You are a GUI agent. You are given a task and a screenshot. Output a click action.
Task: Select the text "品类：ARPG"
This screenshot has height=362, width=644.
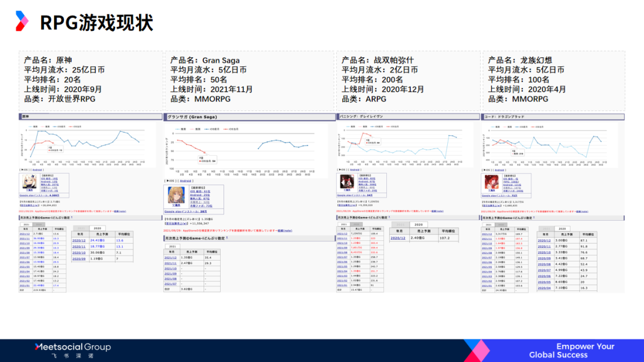364,99
